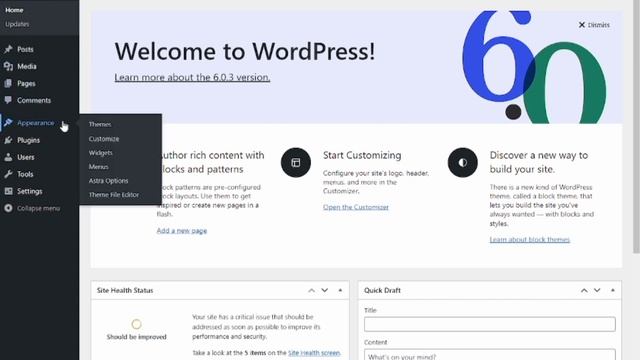The height and width of the screenshot is (360, 640).
Task: Click the Plugins plug icon
Action: [8, 140]
